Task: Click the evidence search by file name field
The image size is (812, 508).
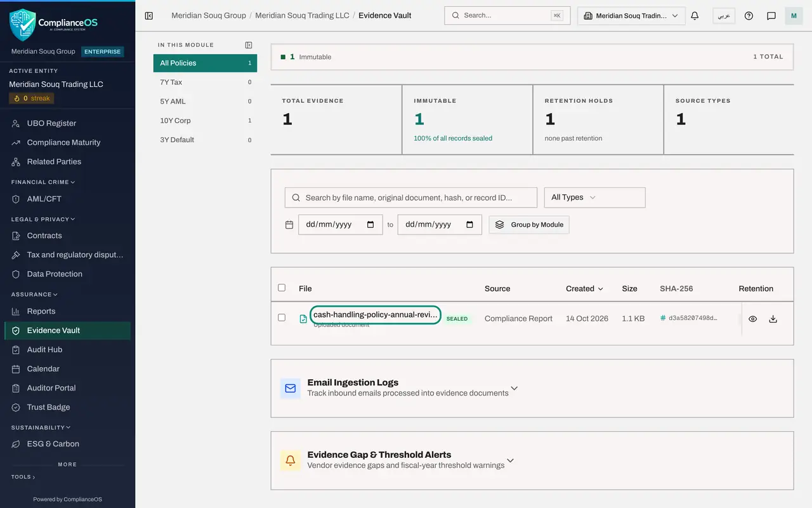Action: 411,197
